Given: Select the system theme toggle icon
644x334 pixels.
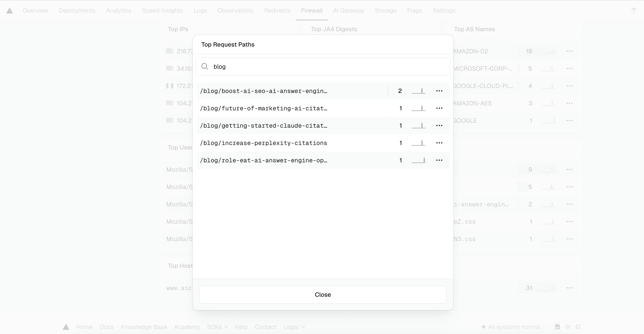Looking at the screenshot, I should [x=557, y=327].
